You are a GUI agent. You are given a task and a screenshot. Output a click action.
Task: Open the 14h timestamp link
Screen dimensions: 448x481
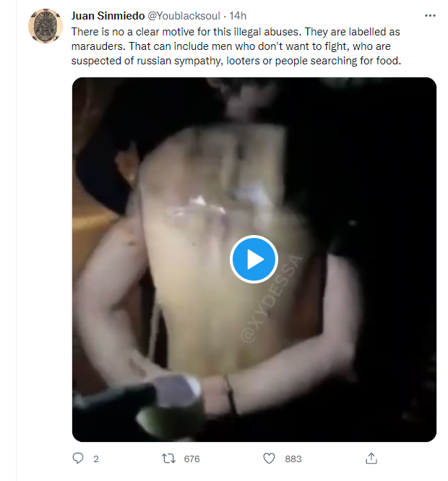(x=238, y=16)
